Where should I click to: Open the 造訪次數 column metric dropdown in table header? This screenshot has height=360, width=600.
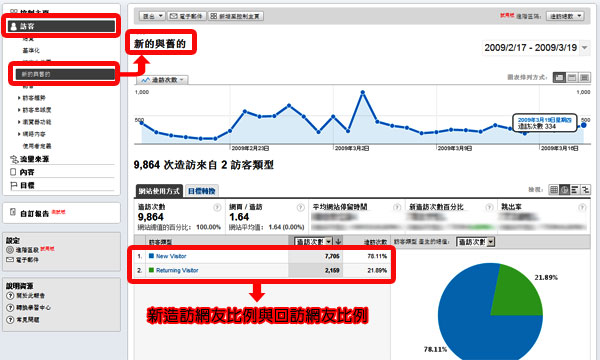(x=313, y=242)
